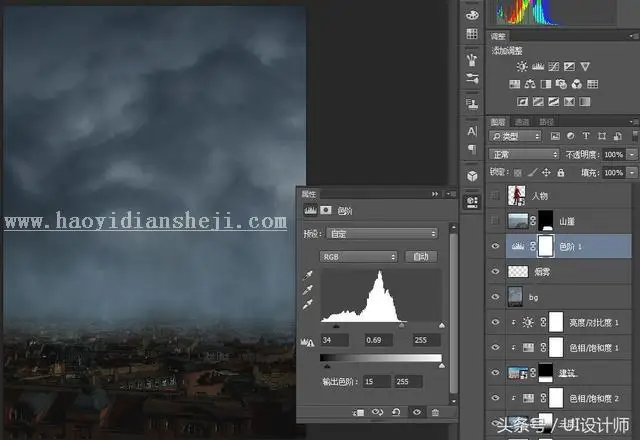Add a Levels adjustment in the Adjustments panel
Screen dimensions: 640x440
538,67
